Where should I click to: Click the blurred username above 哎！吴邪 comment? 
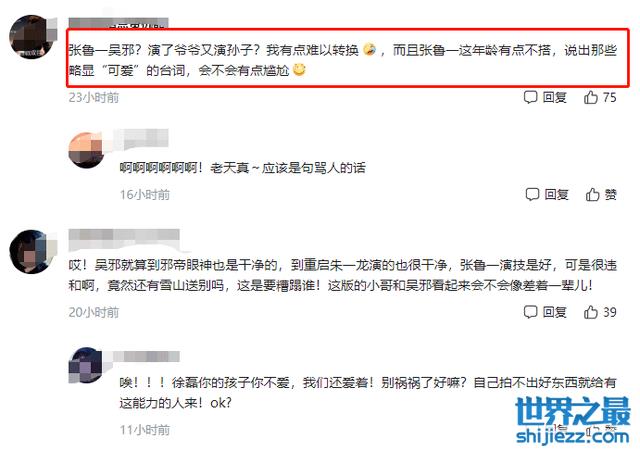(x=124, y=240)
